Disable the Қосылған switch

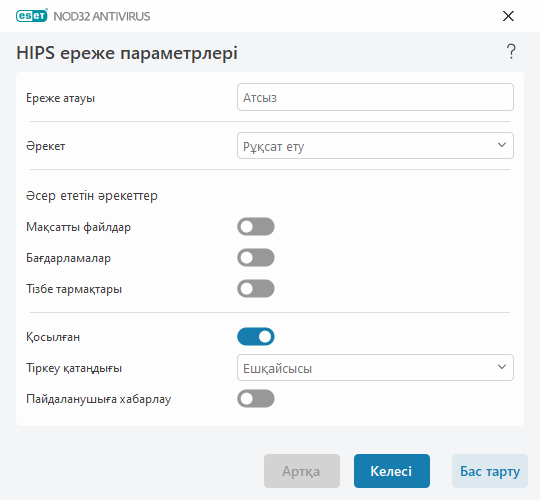pos(256,337)
